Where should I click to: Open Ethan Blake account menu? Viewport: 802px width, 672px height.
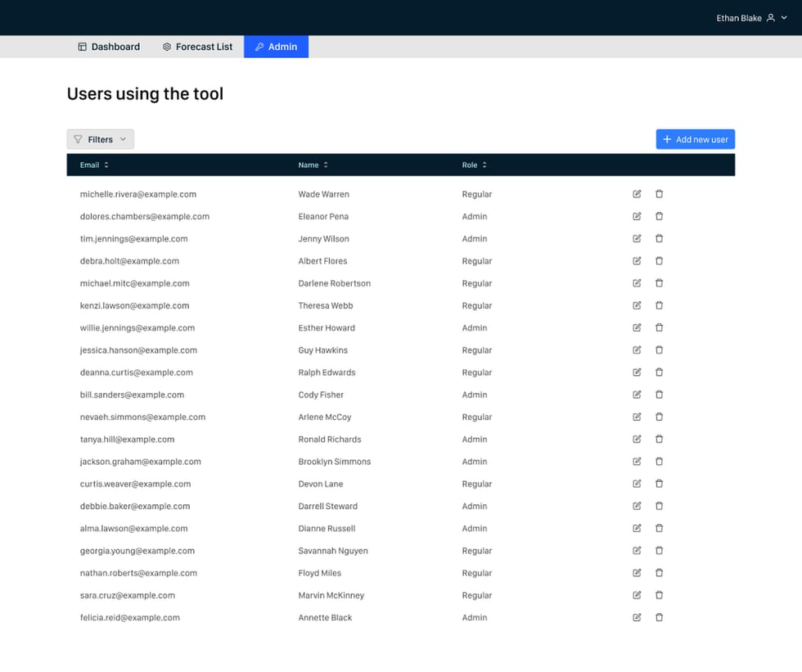tap(751, 18)
